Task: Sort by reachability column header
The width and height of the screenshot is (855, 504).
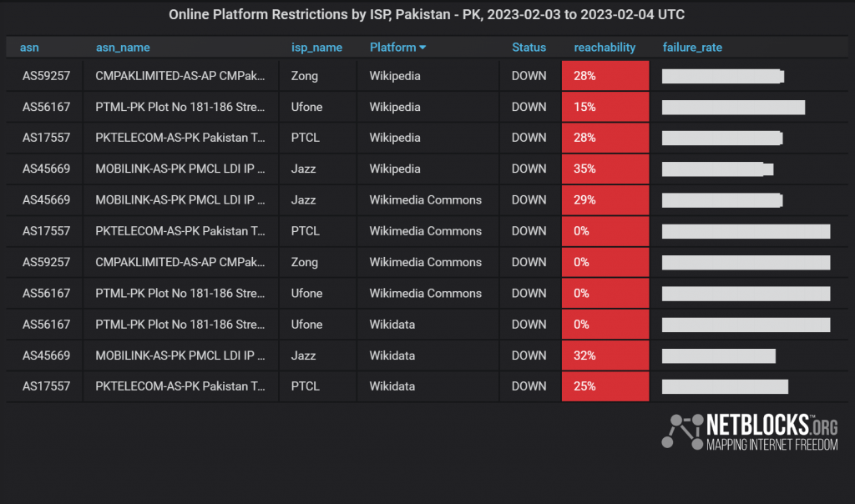Action: [605, 48]
